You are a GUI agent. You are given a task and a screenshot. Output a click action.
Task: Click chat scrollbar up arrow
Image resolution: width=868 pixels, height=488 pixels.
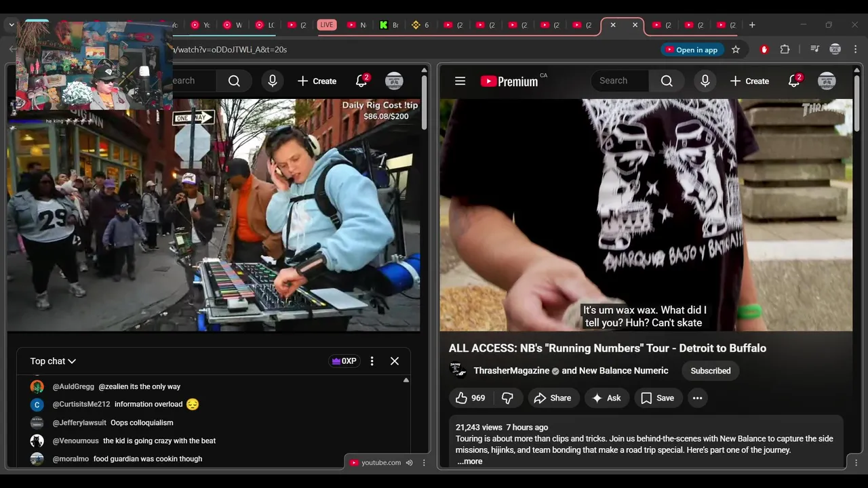[x=406, y=380]
